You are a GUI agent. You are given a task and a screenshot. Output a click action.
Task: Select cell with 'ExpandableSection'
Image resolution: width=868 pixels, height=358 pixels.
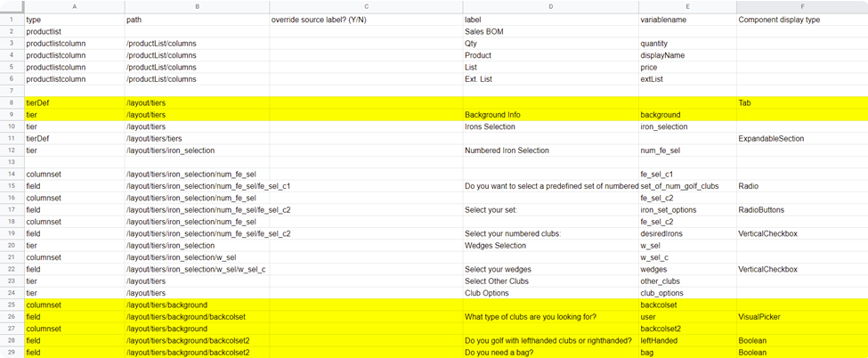pos(802,139)
